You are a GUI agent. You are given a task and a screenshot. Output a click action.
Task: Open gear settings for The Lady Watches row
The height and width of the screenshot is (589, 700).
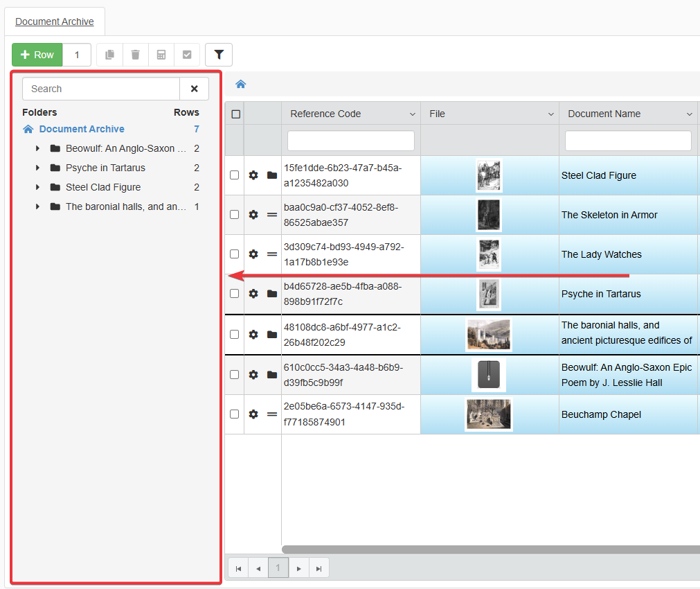[x=253, y=254]
